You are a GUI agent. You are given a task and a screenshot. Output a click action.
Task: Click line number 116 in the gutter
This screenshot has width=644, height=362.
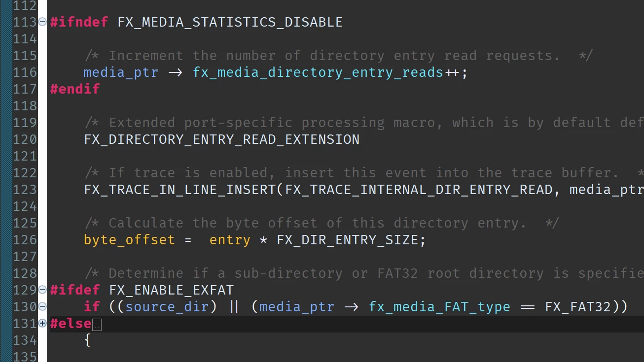coord(25,72)
